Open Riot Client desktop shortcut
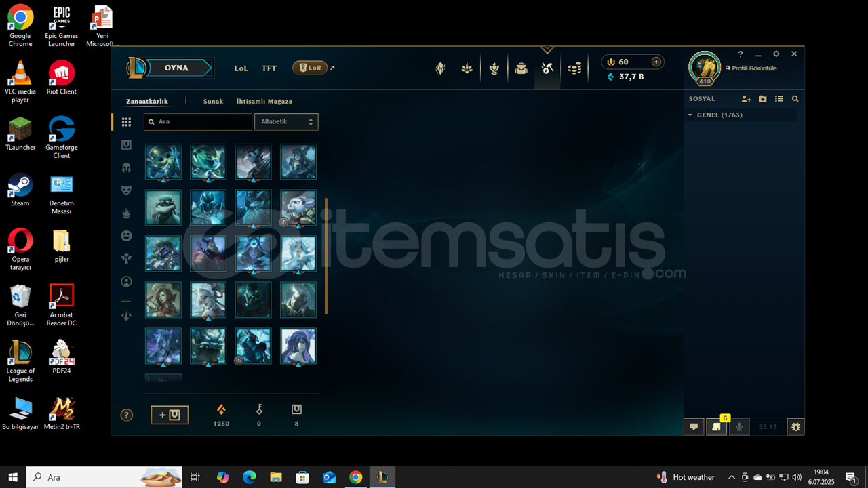Viewport: 868px width, 488px height. point(62,78)
